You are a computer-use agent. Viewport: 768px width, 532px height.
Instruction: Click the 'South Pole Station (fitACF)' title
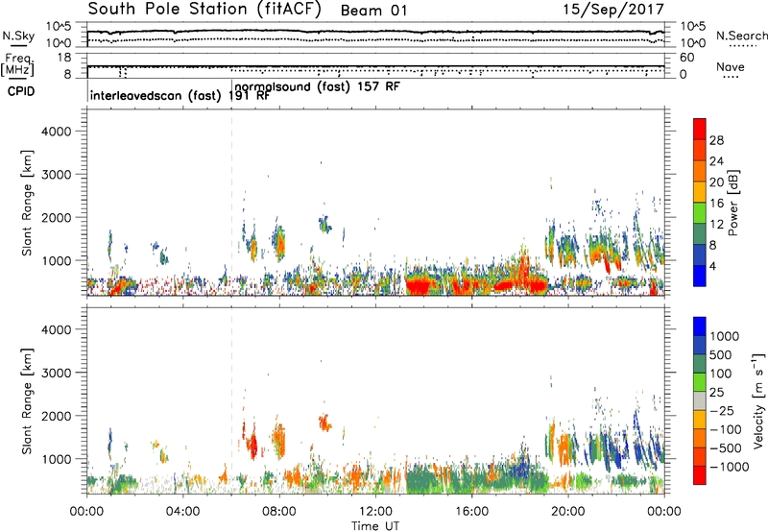pos(204,10)
